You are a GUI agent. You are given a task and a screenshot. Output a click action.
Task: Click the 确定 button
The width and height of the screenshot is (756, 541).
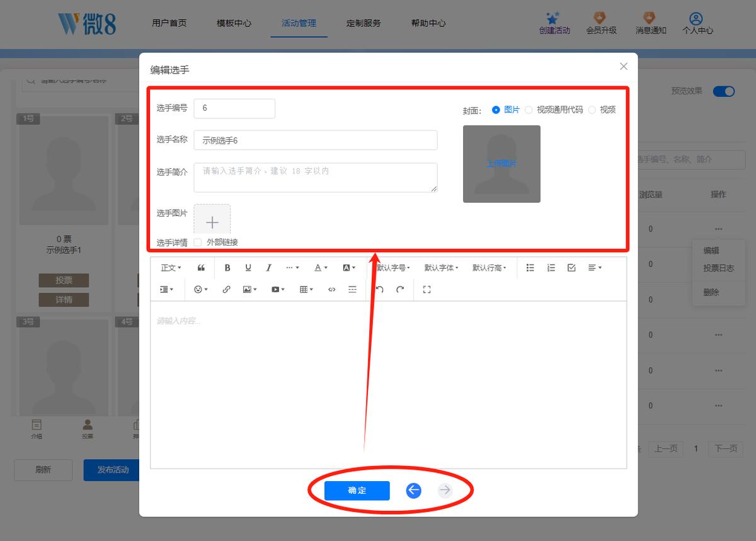pos(357,491)
